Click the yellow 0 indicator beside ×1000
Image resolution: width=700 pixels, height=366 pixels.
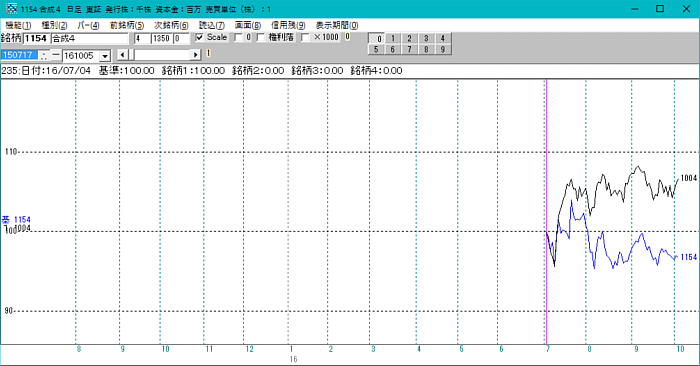point(347,37)
